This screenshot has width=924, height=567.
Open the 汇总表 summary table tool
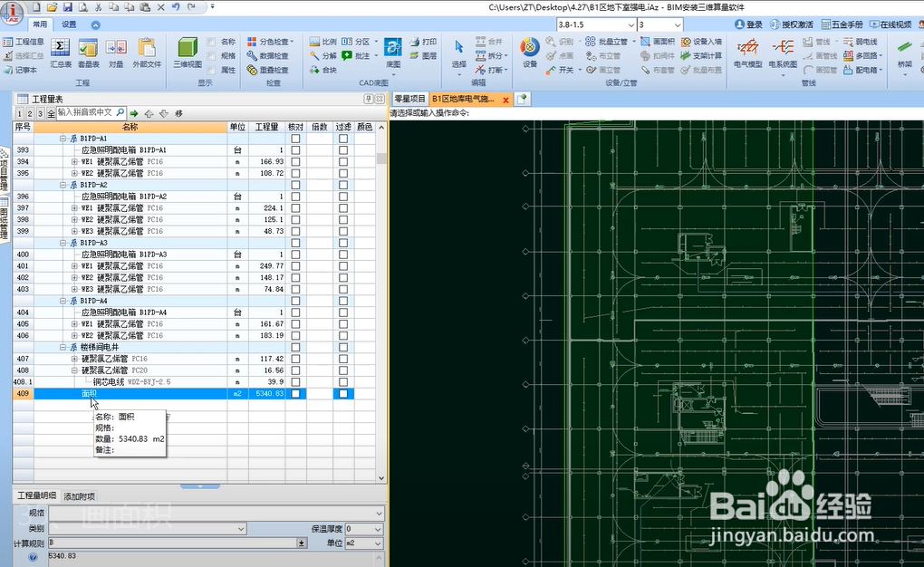click(x=60, y=53)
